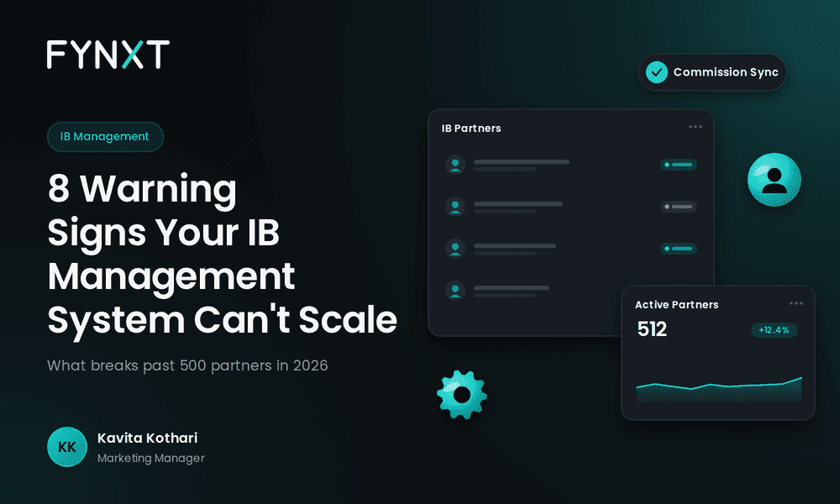Click the second partner avatar in IB Partners

[x=455, y=206]
